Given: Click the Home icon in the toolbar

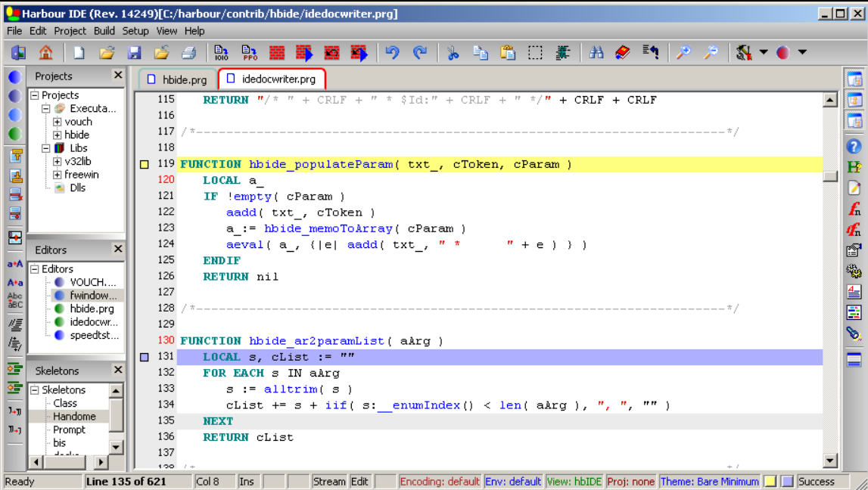Looking at the screenshot, I should (45, 53).
